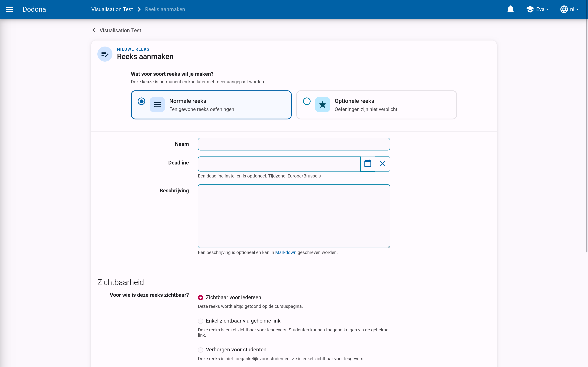This screenshot has width=588, height=367.
Task: Click the back arrow to Visualisation Test
Action: coord(95,30)
